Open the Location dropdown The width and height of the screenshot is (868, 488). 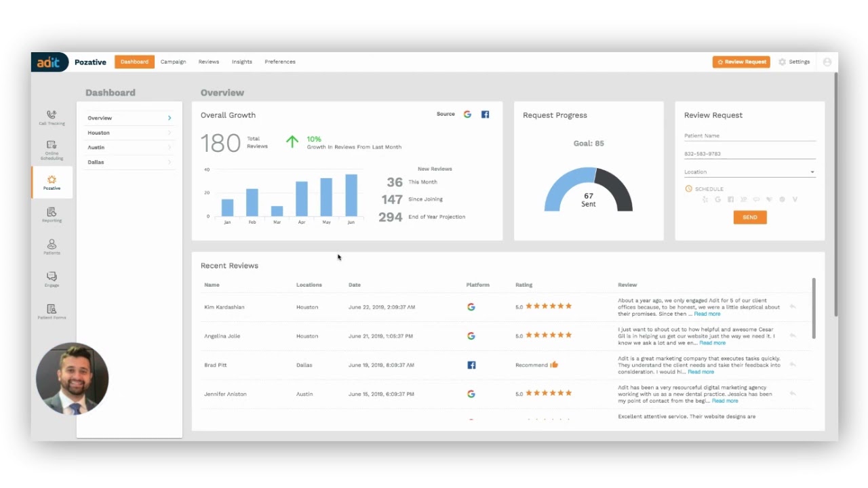coord(749,172)
